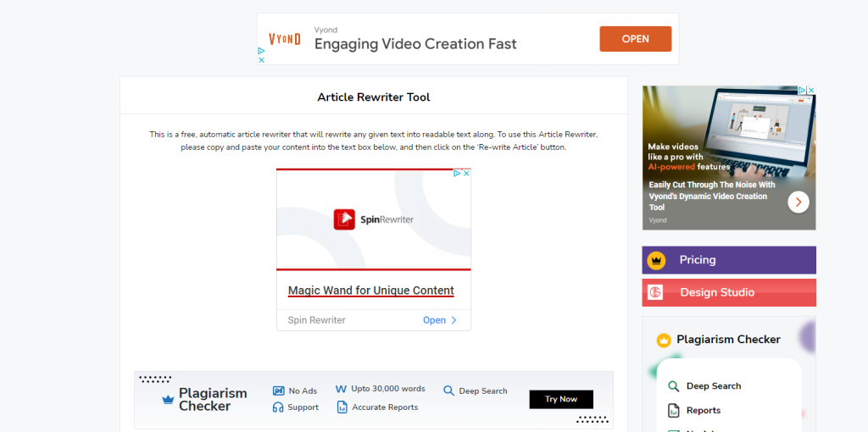Click 'Plagiarism Checker' text in bottom banner
This screenshot has height=432, width=868.
[213, 399]
